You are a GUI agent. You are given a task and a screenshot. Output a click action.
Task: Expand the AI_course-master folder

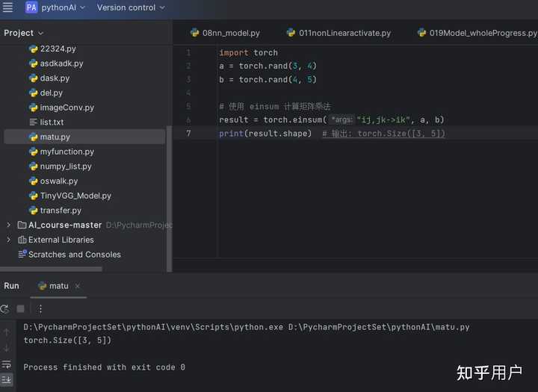[9, 225]
